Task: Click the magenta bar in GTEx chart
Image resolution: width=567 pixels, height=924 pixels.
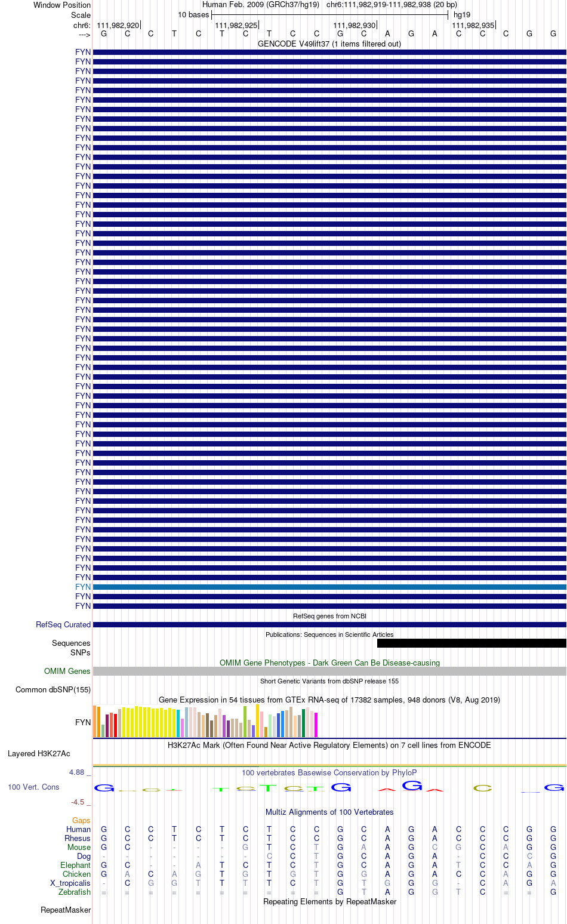Action: tap(316, 725)
